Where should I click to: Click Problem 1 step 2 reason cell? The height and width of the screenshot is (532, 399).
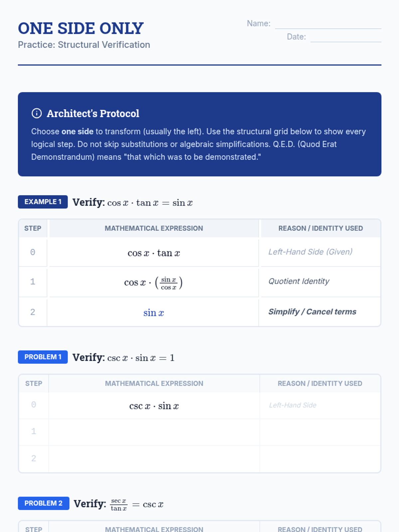(320, 459)
